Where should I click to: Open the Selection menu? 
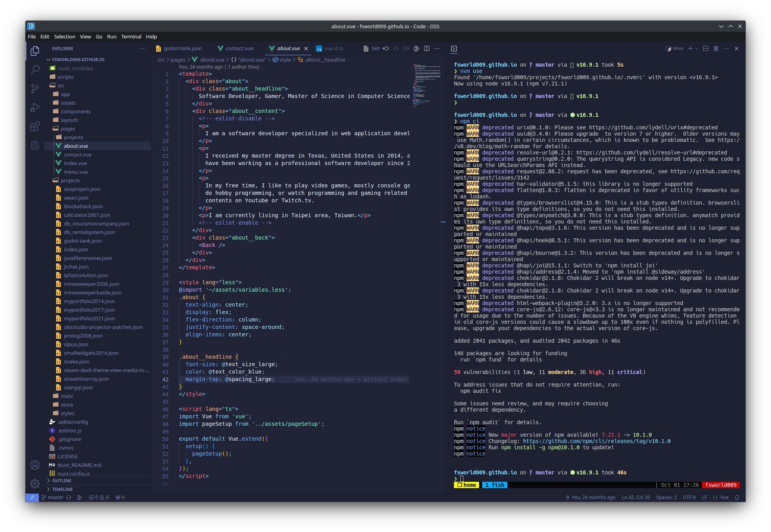(64, 36)
